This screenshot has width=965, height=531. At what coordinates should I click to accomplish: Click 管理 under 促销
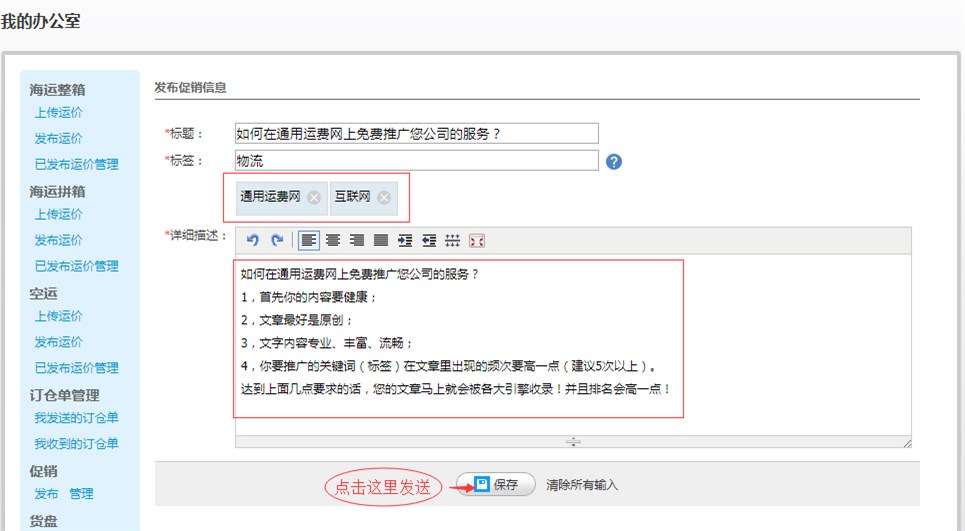click(x=81, y=493)
